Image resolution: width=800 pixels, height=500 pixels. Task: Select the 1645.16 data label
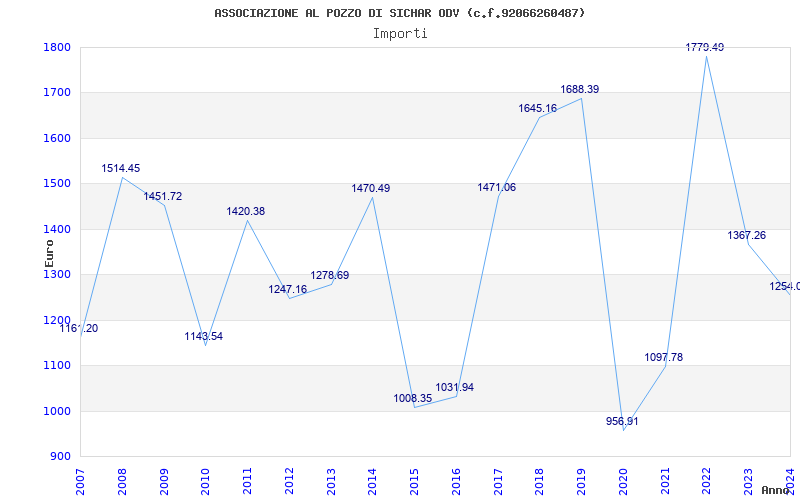(538, 108)
